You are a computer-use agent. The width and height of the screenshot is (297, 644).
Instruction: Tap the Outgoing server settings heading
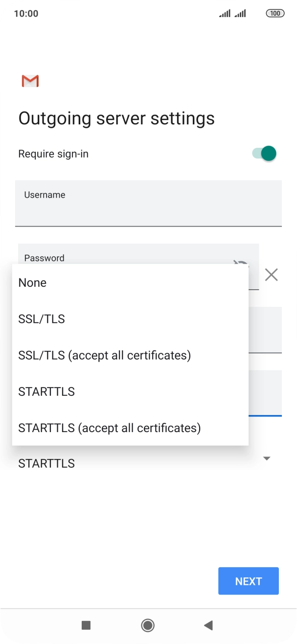[116, 118]
